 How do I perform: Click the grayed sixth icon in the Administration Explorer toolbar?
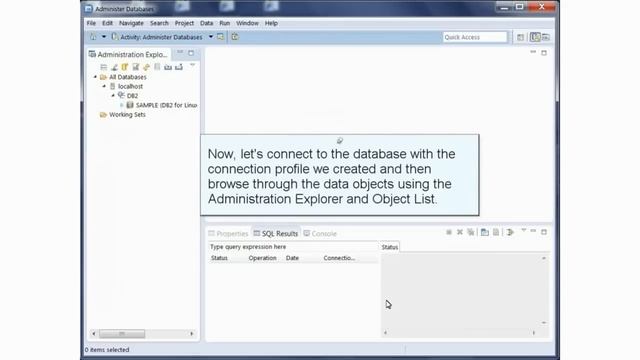coord(157,67)
